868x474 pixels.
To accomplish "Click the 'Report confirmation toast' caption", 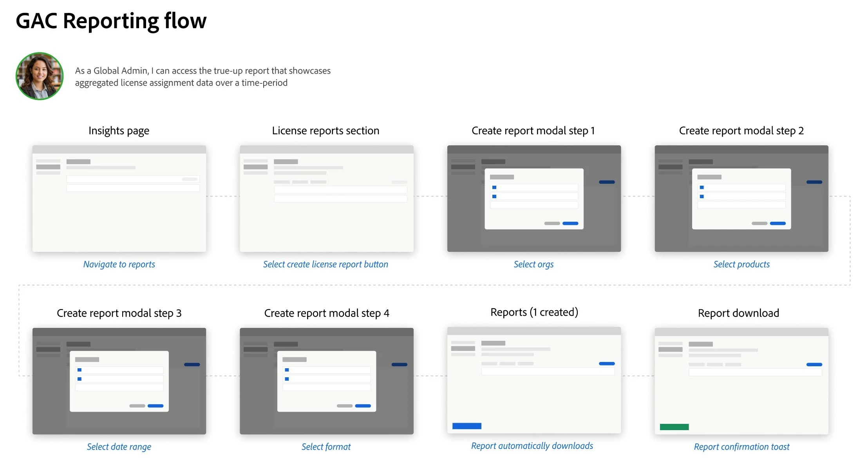I will click(x=741, y=447).
